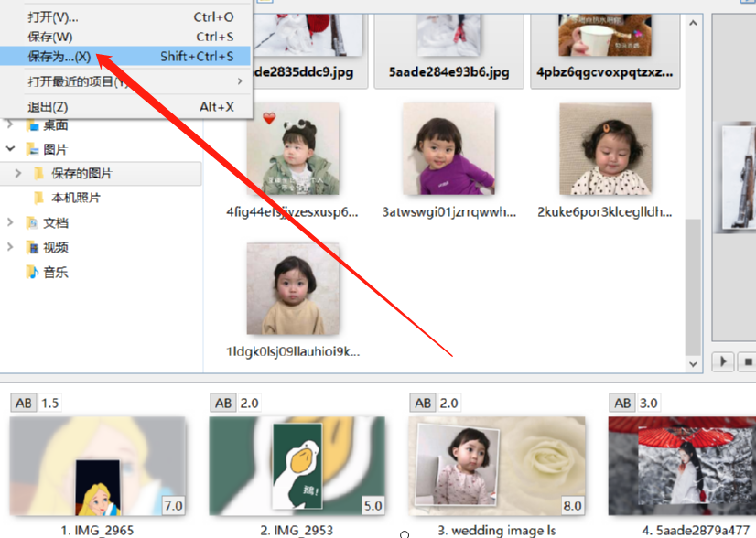Screen dimensions: 756x538
Task: Expand the 文档 tree node
Action: [x=11, y=222]
